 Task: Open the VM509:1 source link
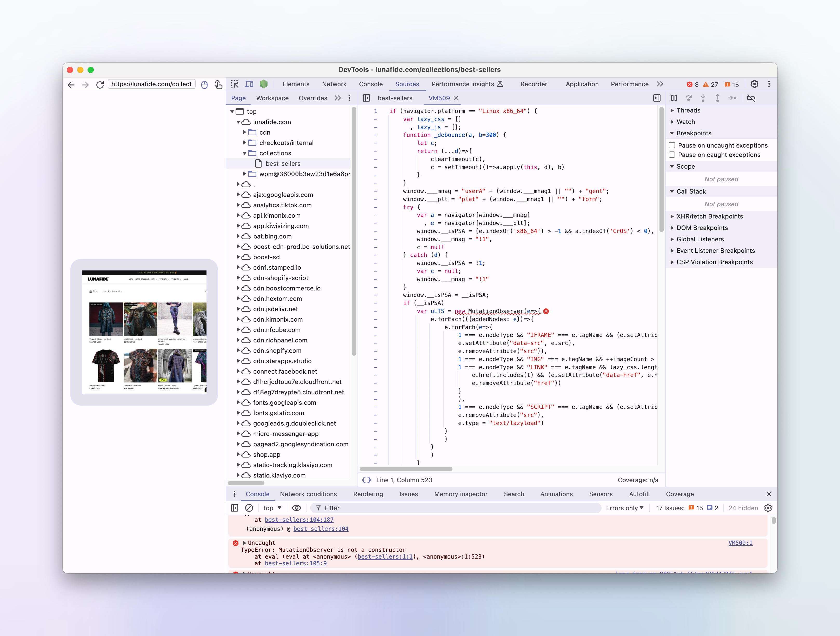(740, 542)
